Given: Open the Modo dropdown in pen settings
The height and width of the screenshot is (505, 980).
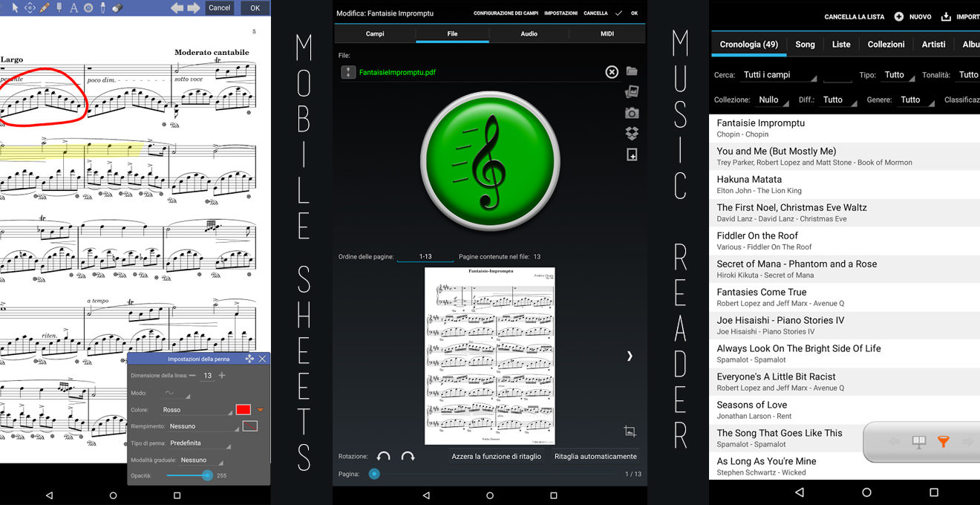Looking at the screenshot, I should (176, 393).
